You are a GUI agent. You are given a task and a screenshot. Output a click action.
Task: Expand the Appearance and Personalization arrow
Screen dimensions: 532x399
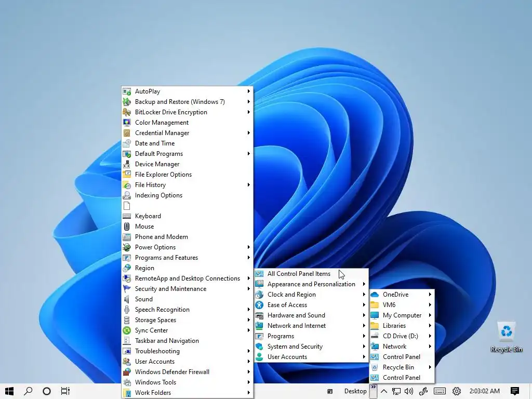[x=364, y=284]
